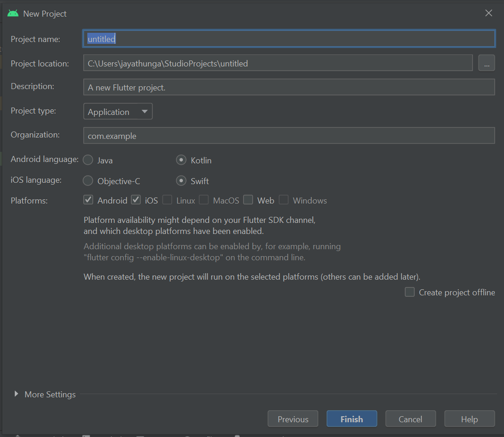The image size is (504, 437).
Task: Open Help for the dialog
Action: 469,419
